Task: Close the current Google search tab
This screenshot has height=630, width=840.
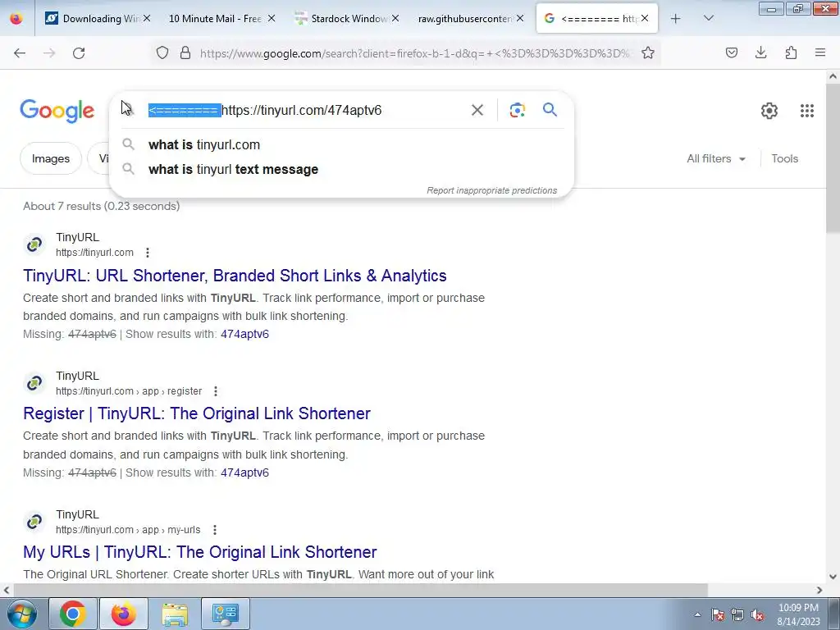Action: coord(645,18)
